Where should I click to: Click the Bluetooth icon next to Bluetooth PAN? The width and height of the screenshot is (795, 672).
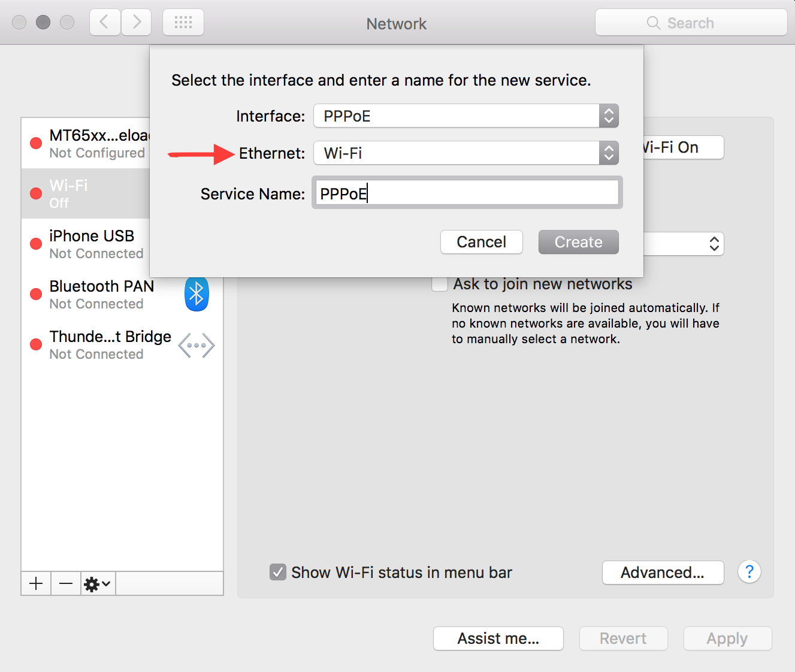(x=197, y=294)
